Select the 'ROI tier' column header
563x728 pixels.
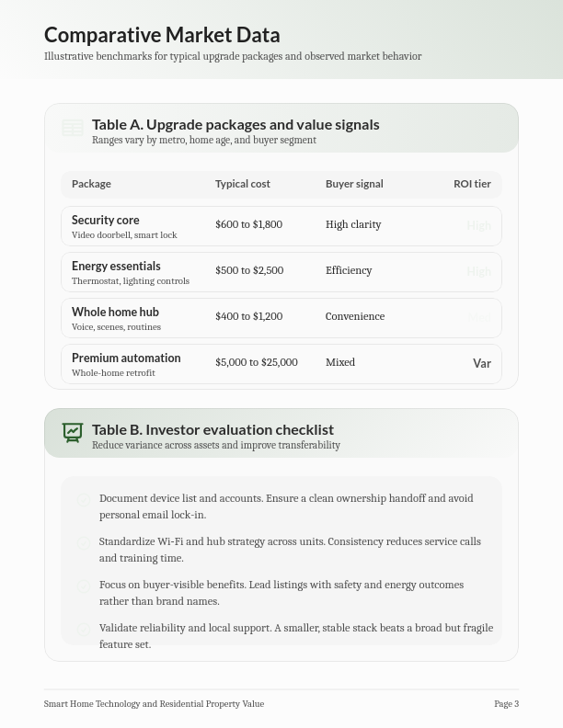point(472,184)
